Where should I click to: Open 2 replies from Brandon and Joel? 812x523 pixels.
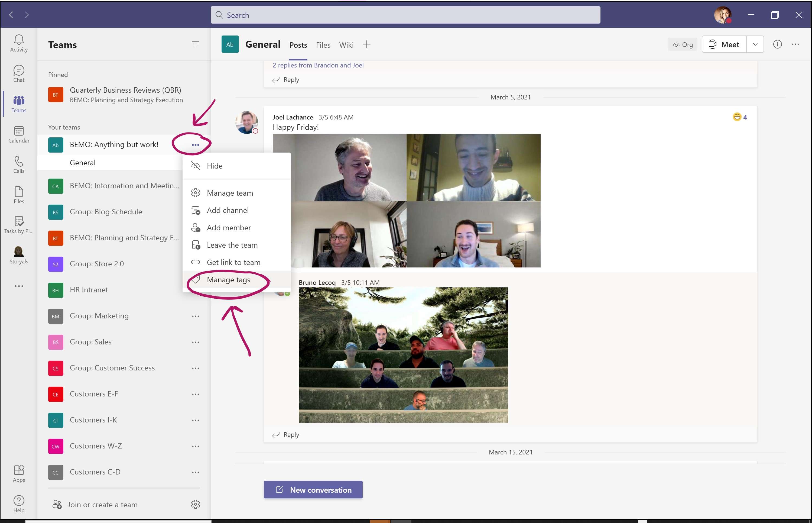(318, 65)
